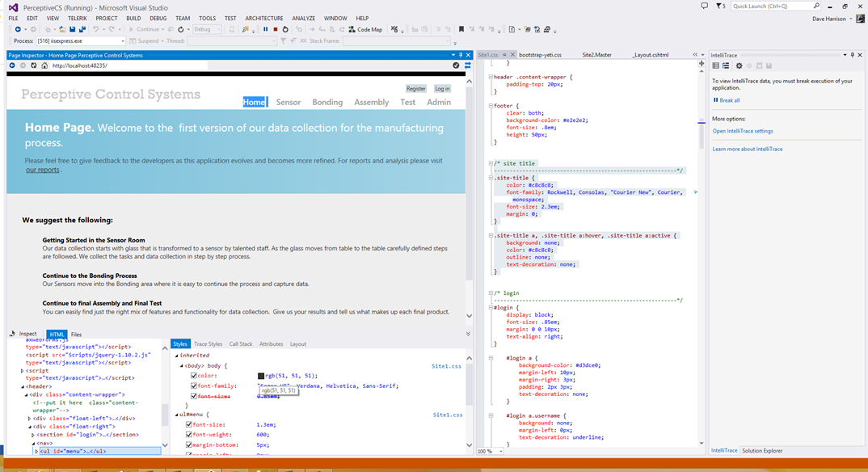The width and height of the screenshot is (868, 472).
Task: Open Code Map from the toolbar
Action: point(366,28)
